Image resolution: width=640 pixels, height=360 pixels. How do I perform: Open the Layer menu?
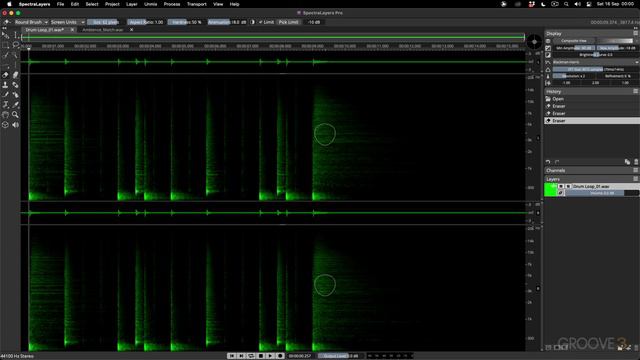click(131, 4)
